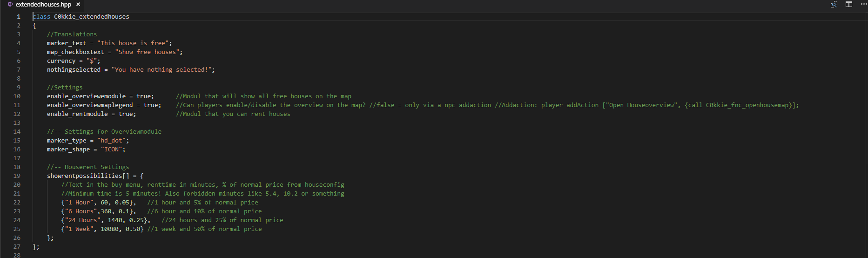868x258 pixels.
Task: Click the C0kkie_extendedhouses class name
Action: pos(91,16)
